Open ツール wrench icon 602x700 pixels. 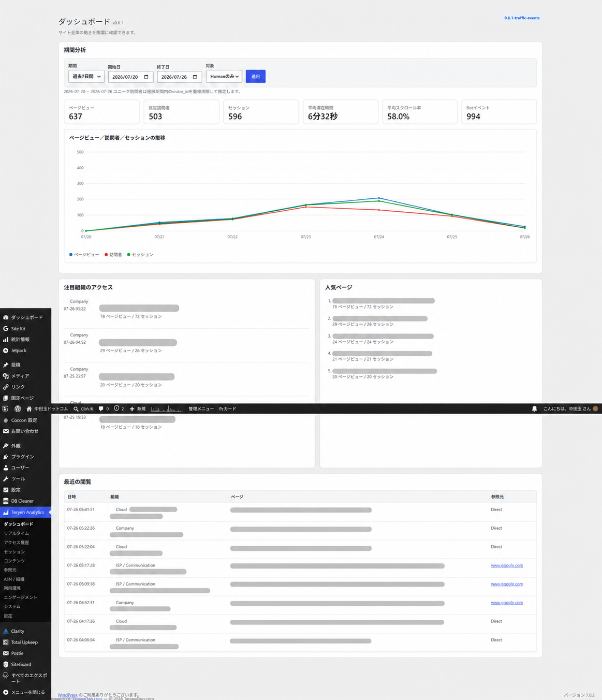pyautogui.click(x=6, y=479)
